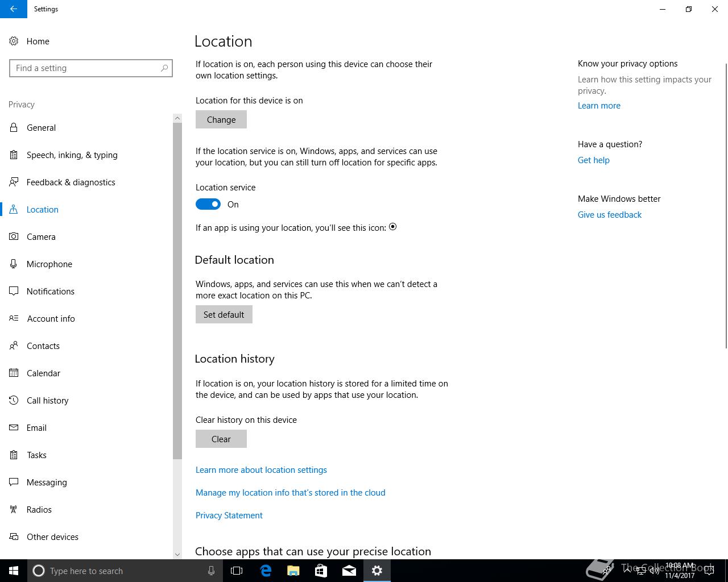Go back using the back arrow
Image resolution: width=728 pixels, height=582 pixels.
point(14,9)
